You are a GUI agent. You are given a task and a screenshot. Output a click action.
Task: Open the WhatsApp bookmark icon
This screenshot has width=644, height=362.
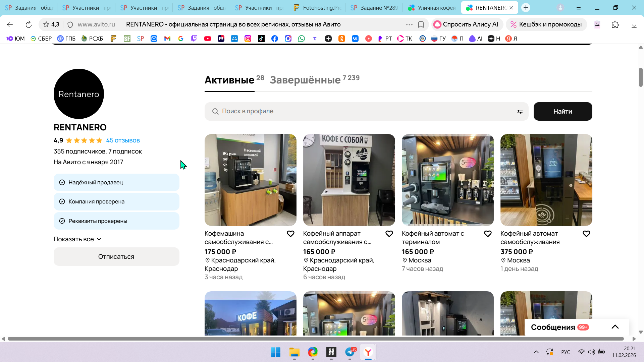302,39
